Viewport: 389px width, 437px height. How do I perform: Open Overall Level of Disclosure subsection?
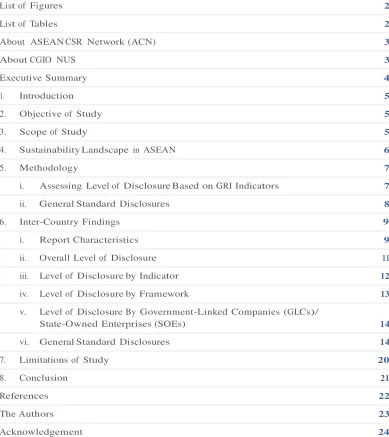98,258
